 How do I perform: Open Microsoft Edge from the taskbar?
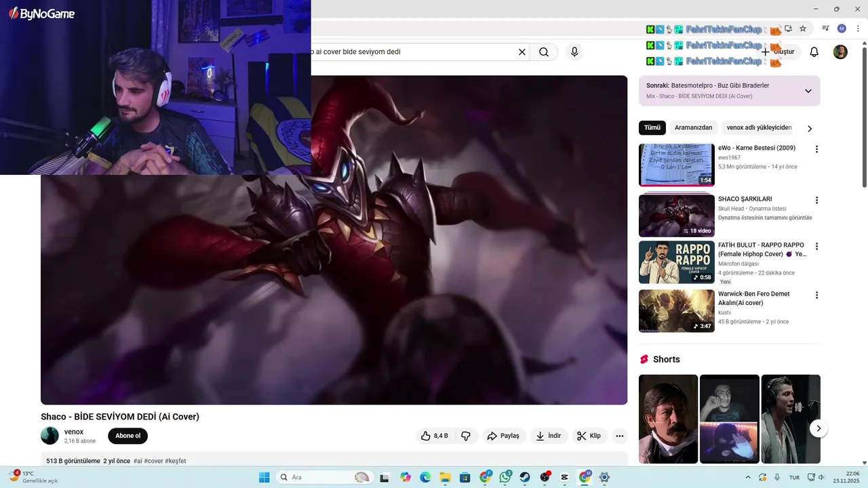[425, 477]
